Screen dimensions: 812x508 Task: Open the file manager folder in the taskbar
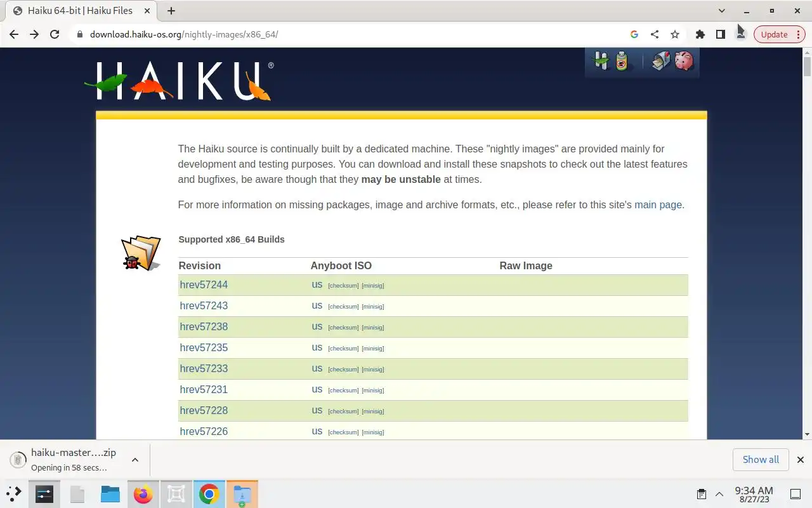pyautogui.click(x=110, y=493)
